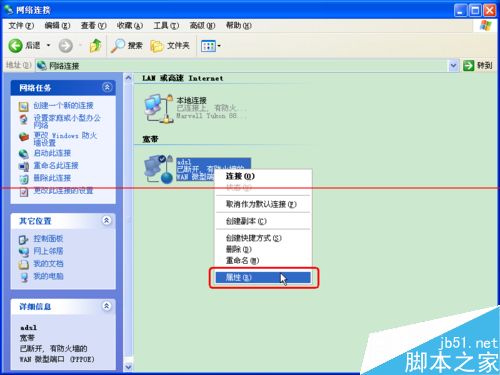Choose 创建快捷方式(S) in context menu
500x375 pixels.
click(x=263, y=238)
